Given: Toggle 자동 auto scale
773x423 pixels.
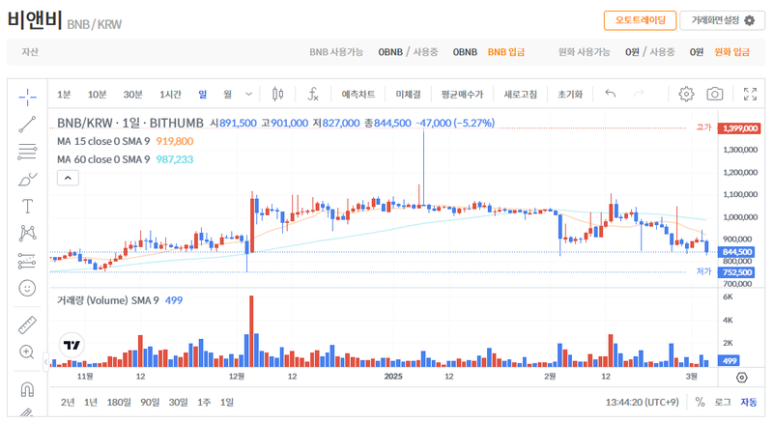Looking at the screenshot, I should [x=748, y=402].
